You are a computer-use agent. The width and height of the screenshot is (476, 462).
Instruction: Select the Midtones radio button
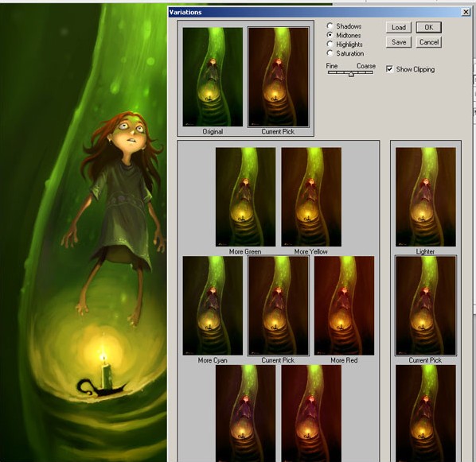[330, 35]
